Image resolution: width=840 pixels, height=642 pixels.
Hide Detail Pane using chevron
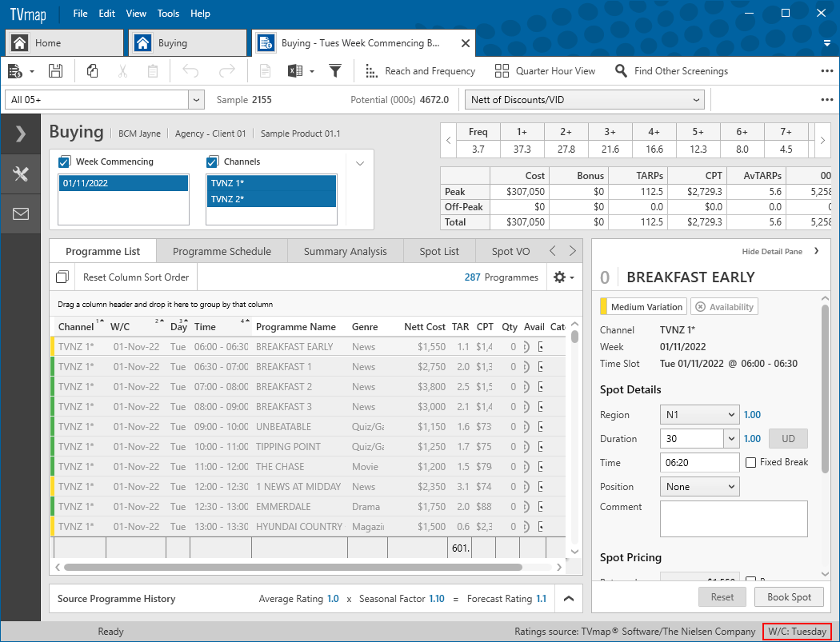point(817,250)
